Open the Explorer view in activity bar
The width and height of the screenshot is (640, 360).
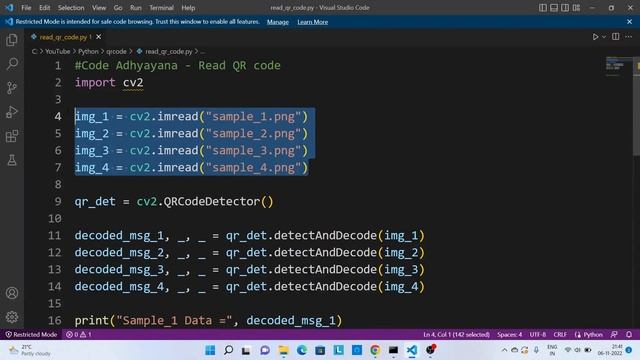click(12, 40)
